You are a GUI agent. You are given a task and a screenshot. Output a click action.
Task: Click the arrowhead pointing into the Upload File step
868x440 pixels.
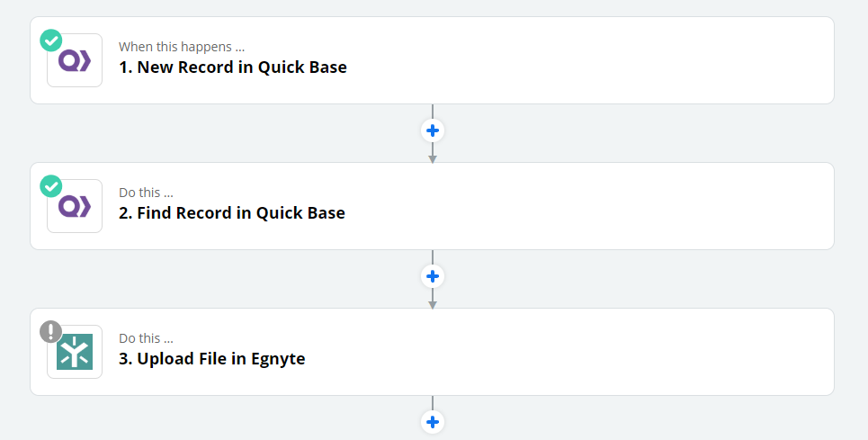coord(433,305)
